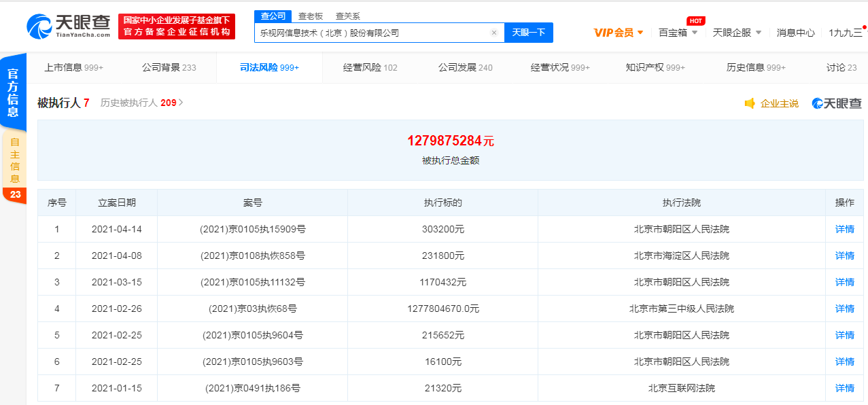This screenshot has height=405, width=868.
Task: Open the 消息中心 link
Action: point(795,33)
